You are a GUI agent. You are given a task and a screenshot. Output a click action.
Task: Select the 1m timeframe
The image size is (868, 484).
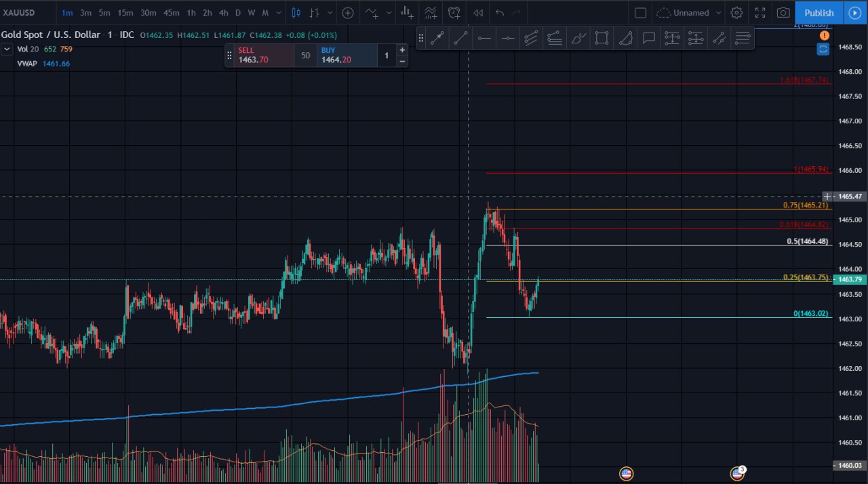pos(67,13)
